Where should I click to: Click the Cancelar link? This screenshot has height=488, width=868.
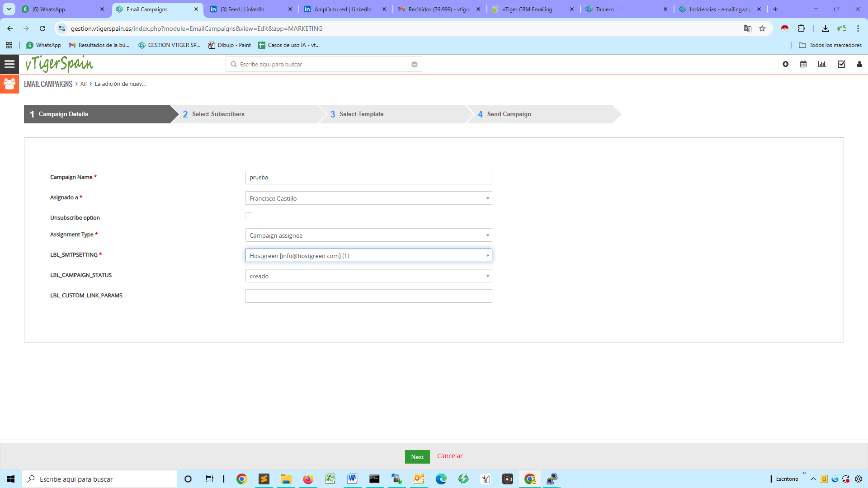click(x=449, y=456)
